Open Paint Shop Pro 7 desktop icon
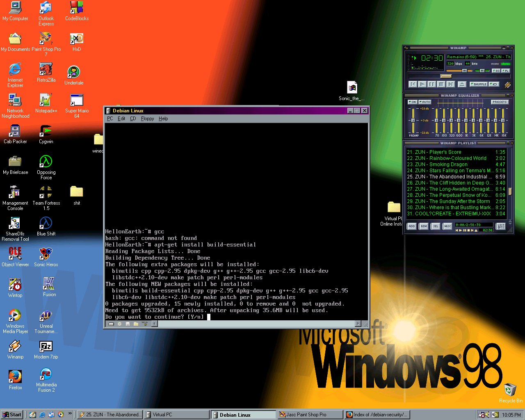The image size is (525, 420). click(46, 44)
